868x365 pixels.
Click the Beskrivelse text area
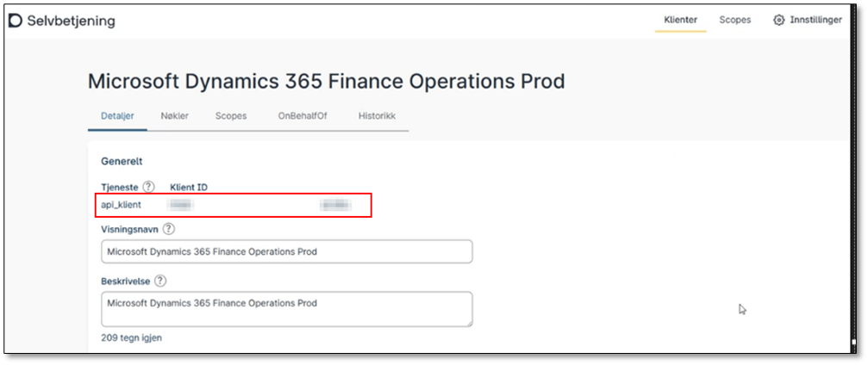[x=286, y=308]
